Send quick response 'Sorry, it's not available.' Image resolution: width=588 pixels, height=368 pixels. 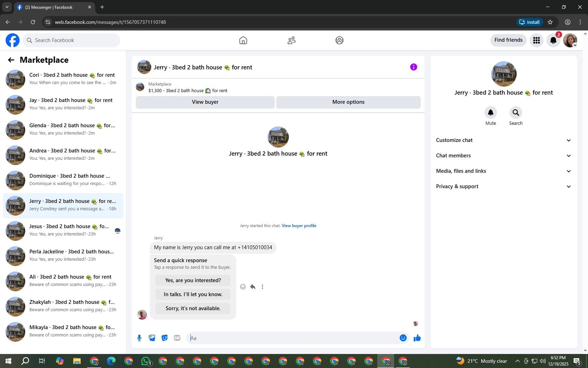point(193,308)
